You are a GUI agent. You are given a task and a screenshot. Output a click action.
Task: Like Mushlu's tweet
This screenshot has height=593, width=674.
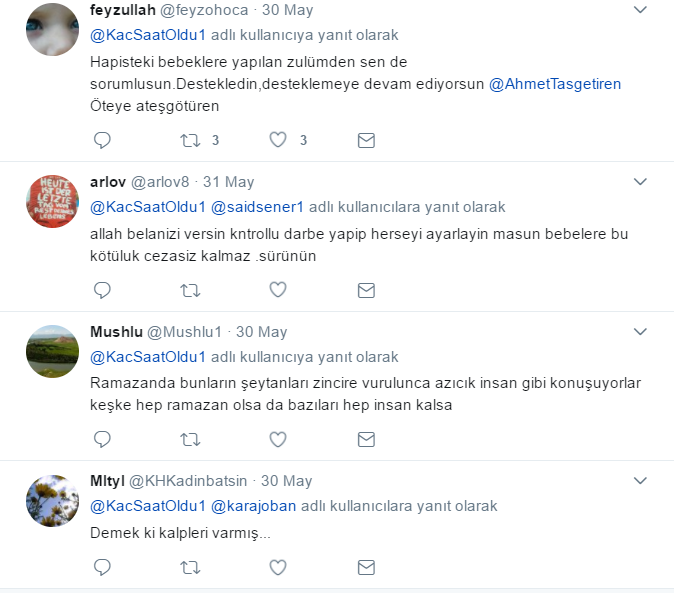(278, 439)
